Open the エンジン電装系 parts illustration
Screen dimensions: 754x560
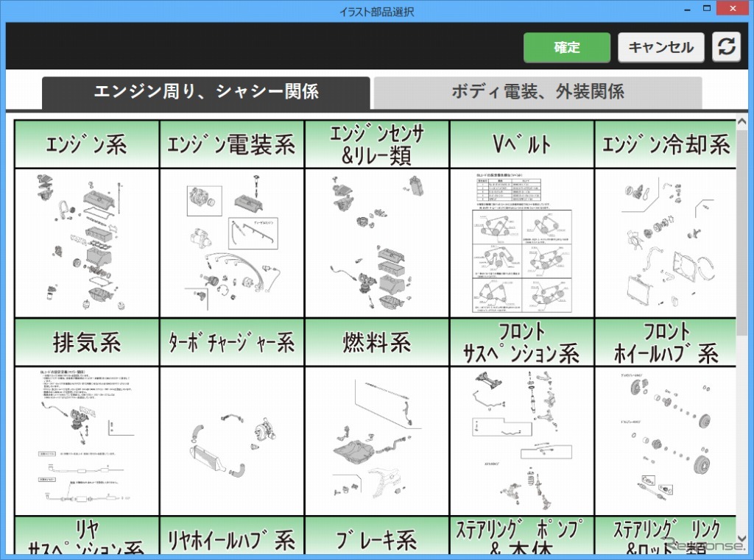pos(232,243)
